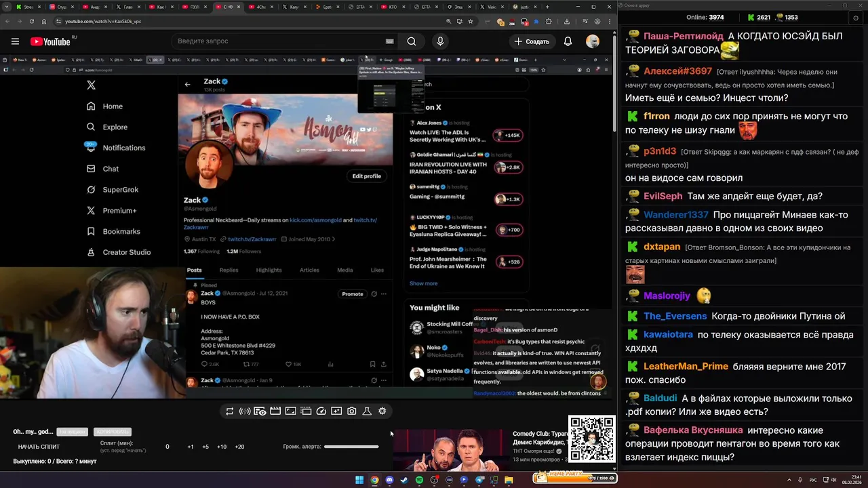868x488 pixels.
Task: Switch to the ПУЛ browser tab
Action: pos(195,7)
